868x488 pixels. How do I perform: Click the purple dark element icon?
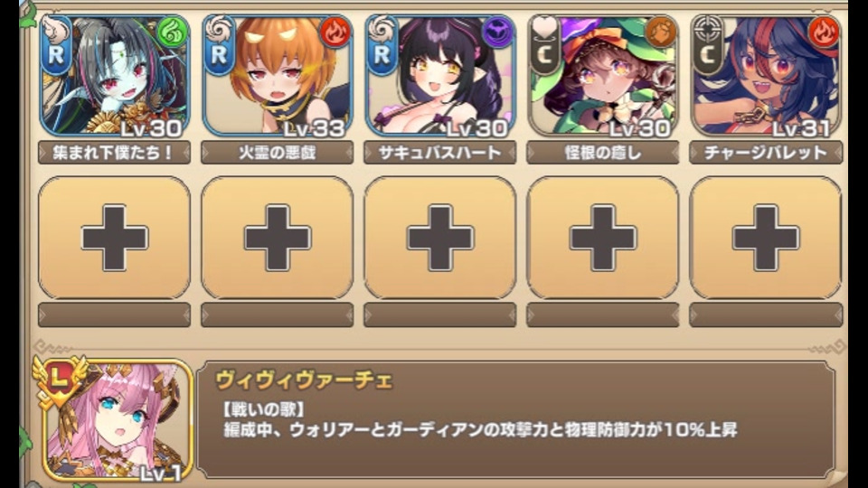(x=498, y=33)
